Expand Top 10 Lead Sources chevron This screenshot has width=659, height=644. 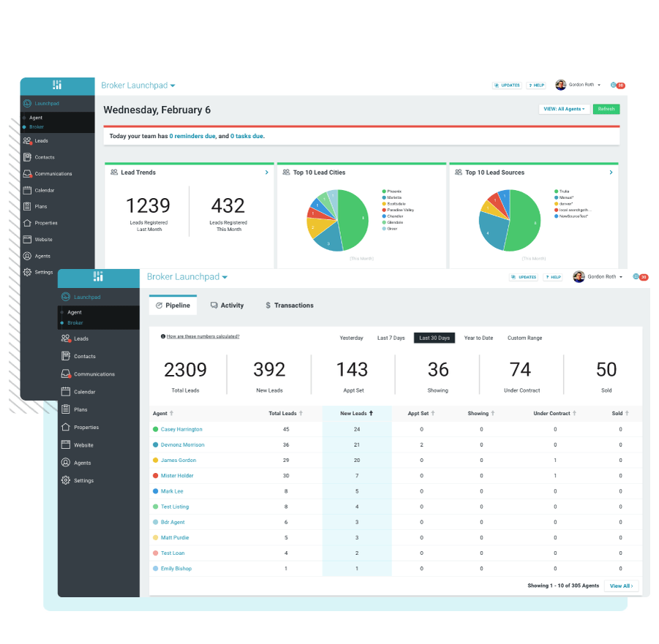point(611,173)
